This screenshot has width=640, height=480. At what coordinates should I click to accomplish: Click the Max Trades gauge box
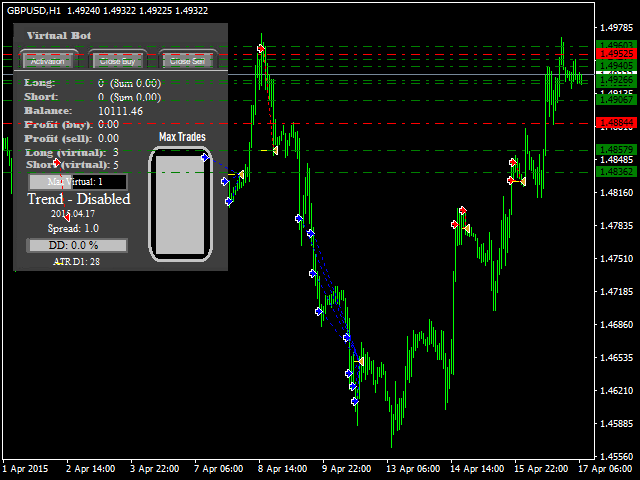pyautogui.click(x=180, y=204)
